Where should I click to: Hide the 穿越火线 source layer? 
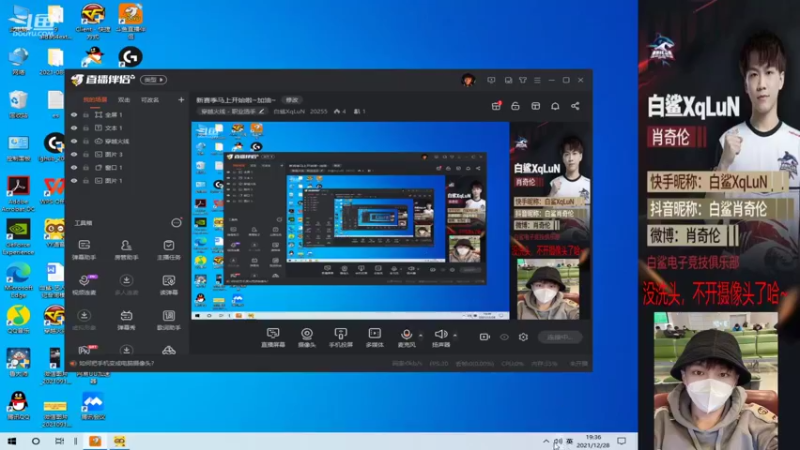[x=74, y=141]
